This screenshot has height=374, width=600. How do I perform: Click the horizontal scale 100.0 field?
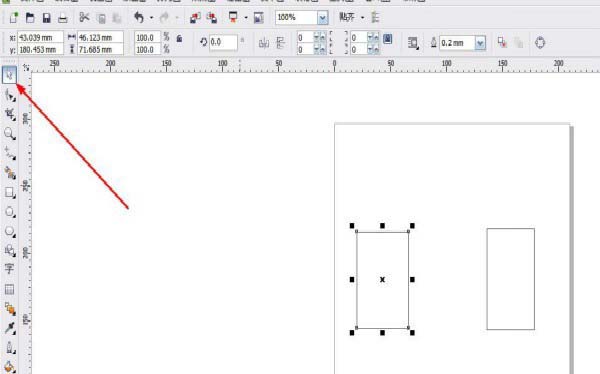pos(147,38)
